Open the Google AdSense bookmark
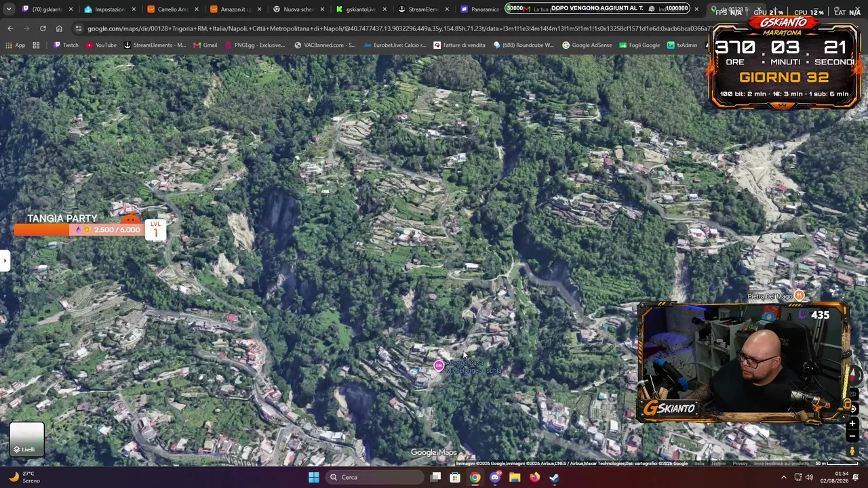Screen dimensions: 868x488 [x=587, y=45]
